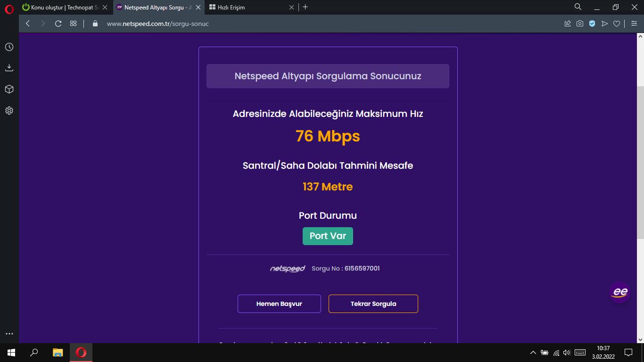Image resolution: width=644 pixels, height=362 pixels.
Task: Open the search tabs magnifier
Action: click(x=578, y=7)
